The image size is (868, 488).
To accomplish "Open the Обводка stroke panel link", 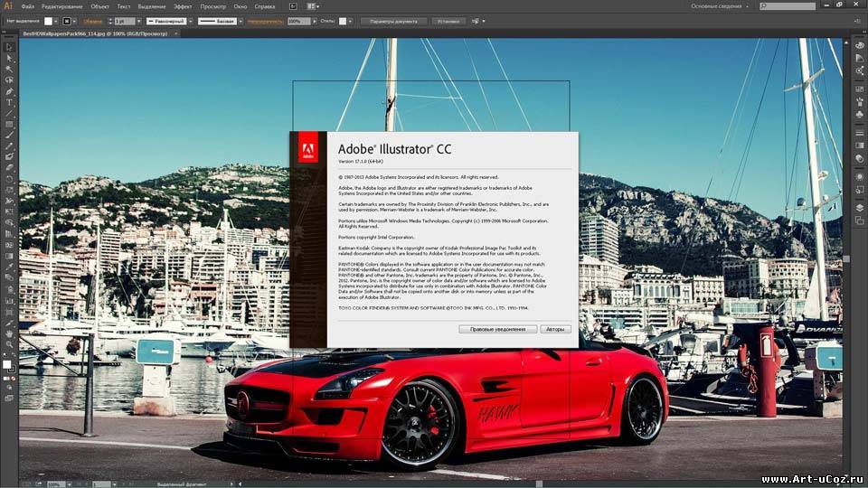I will click(x=93, y=22).
